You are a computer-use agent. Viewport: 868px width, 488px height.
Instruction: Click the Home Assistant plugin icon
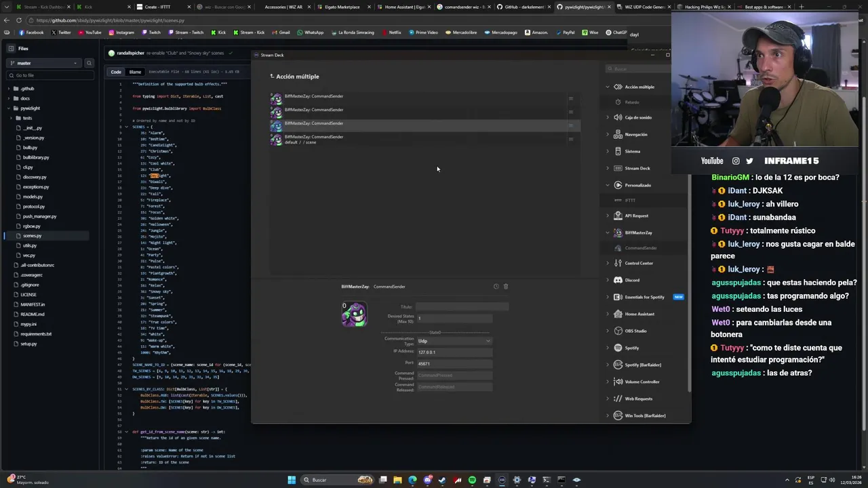tap(618, 314)
